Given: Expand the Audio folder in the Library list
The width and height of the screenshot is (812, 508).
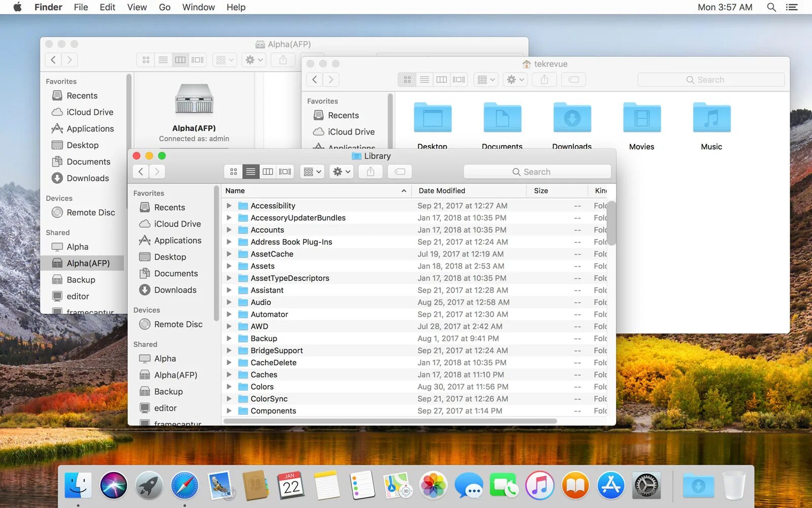Looking at the screenshot, I should (229, 302).
